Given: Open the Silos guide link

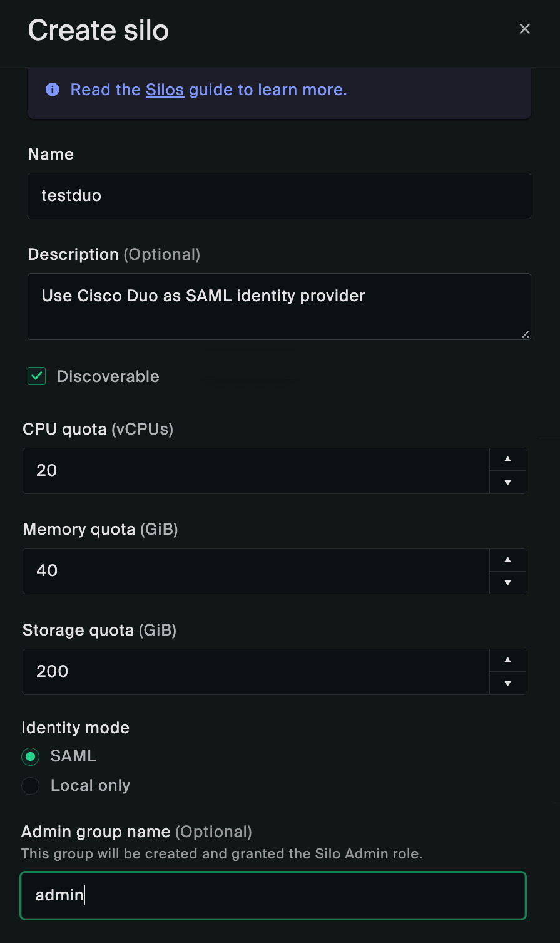Looking at the screenshot, I should tap(165, 90).
